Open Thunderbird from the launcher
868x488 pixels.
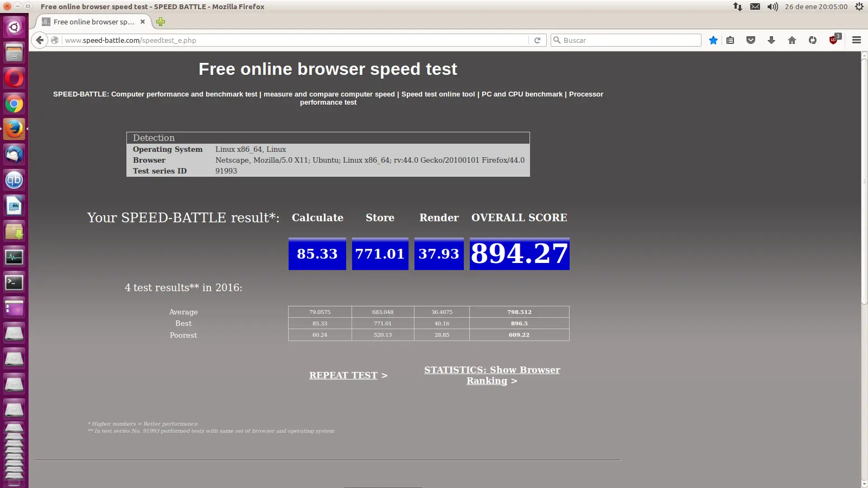14,154
